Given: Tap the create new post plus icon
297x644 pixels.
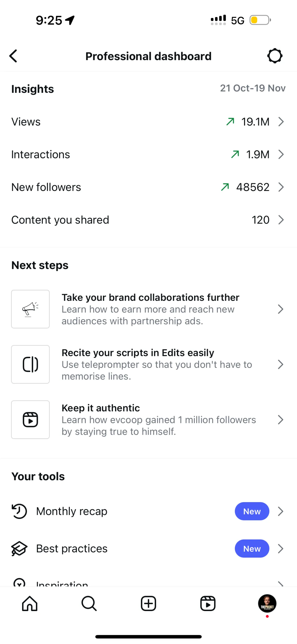Looking at the screenshot, I should coord(148,603).
